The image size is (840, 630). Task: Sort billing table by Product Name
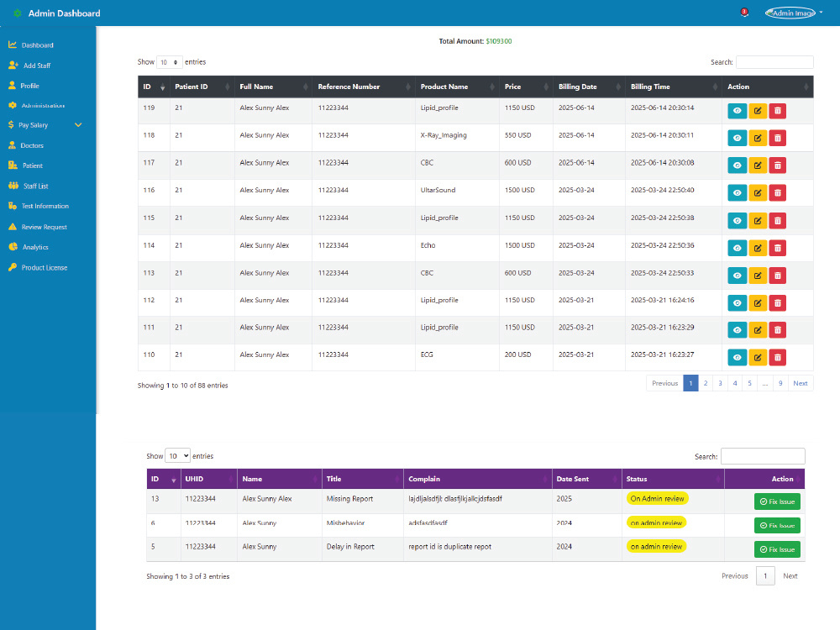click(457, 87)
